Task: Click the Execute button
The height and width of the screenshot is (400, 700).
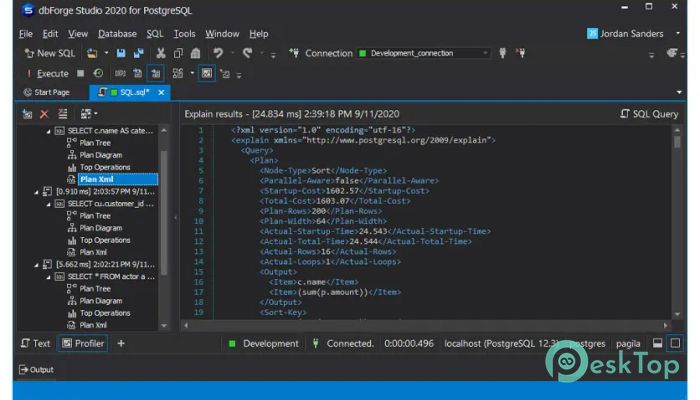Action: 48,73
